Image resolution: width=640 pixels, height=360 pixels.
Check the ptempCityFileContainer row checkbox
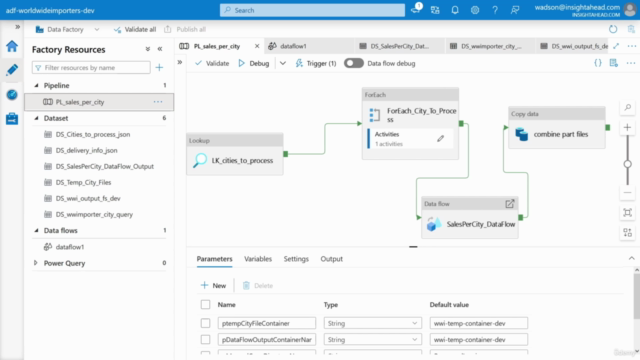[205, 323]
